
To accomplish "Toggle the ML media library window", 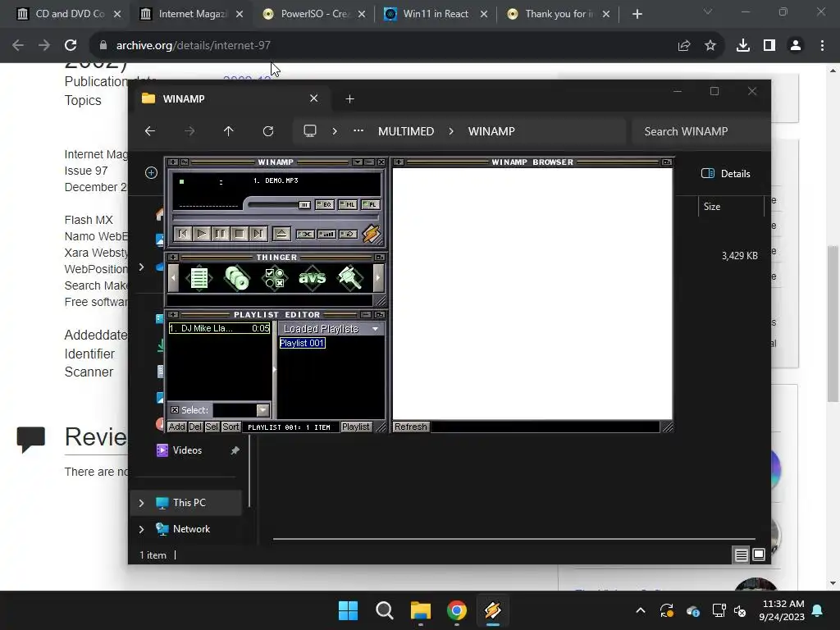I will (x=348, y=204).
